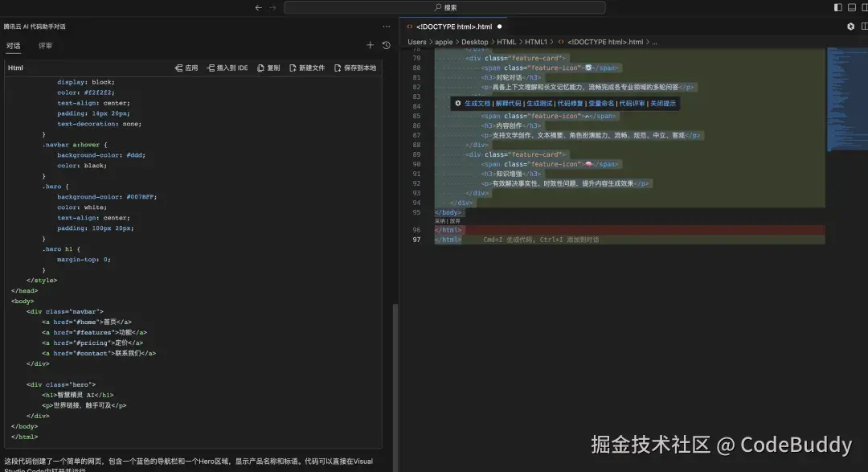Image resolution: width=868 pixels, height=472 pixels.
Task: Click 代码修复 in code lens bar
Action: 570,104
